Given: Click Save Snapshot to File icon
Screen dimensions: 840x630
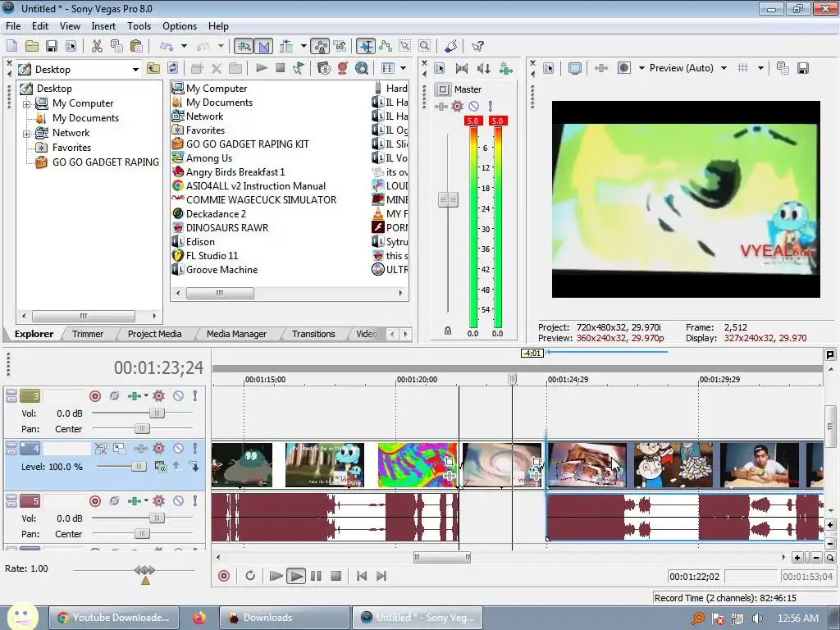Looking at the screenshot, I should [x=802, y=68].
